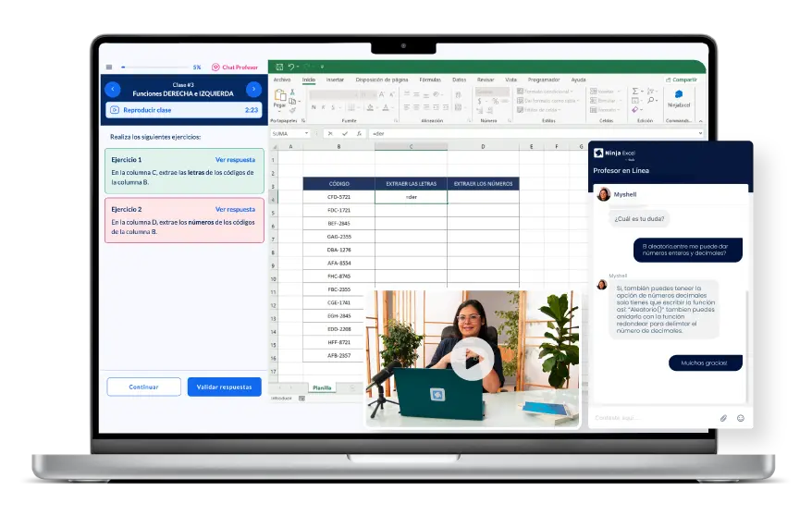Click the NinjaExcel add-in icon

[x=679, y=98]
